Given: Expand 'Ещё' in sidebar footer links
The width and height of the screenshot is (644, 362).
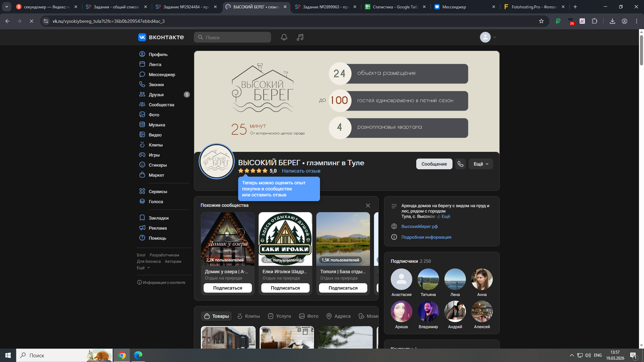Looking at the screenshot, I should click(143, 268).
